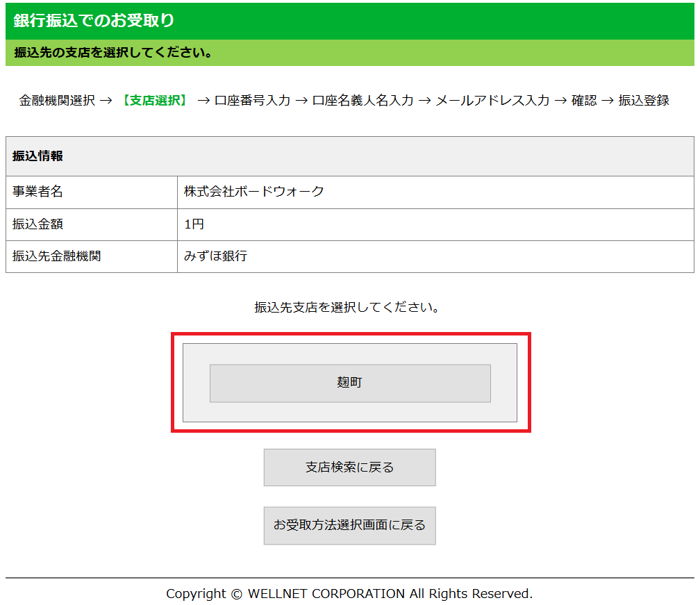Viewport: 700px width, 605px height.
Task: Select the 麹町 branch button
Action: pos(350,383)
